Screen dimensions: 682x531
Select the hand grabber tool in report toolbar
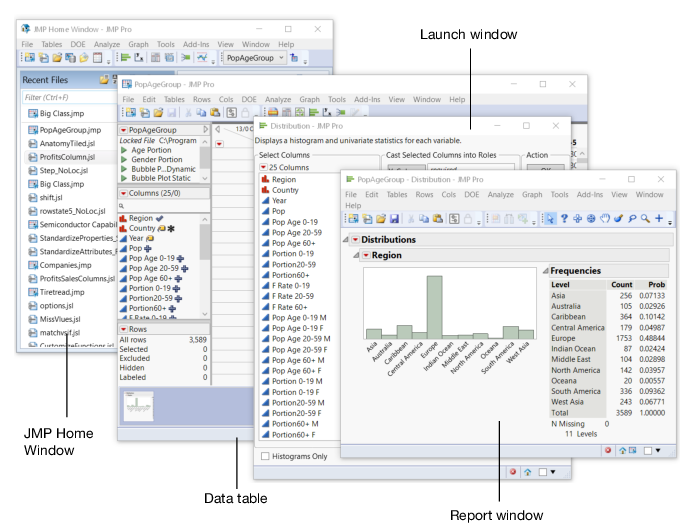coord(605,219)
